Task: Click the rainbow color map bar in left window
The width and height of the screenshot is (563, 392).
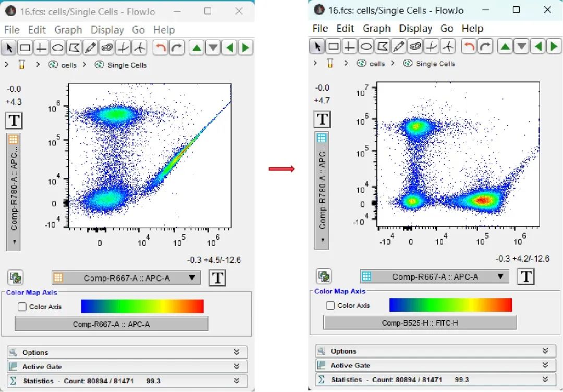Action: (142, 306)
